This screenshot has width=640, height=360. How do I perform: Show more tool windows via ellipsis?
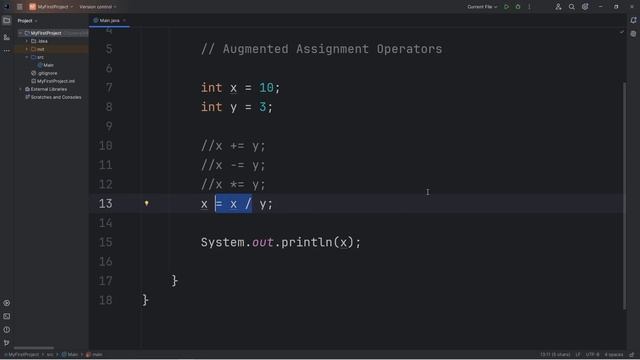tap(7, 51)
